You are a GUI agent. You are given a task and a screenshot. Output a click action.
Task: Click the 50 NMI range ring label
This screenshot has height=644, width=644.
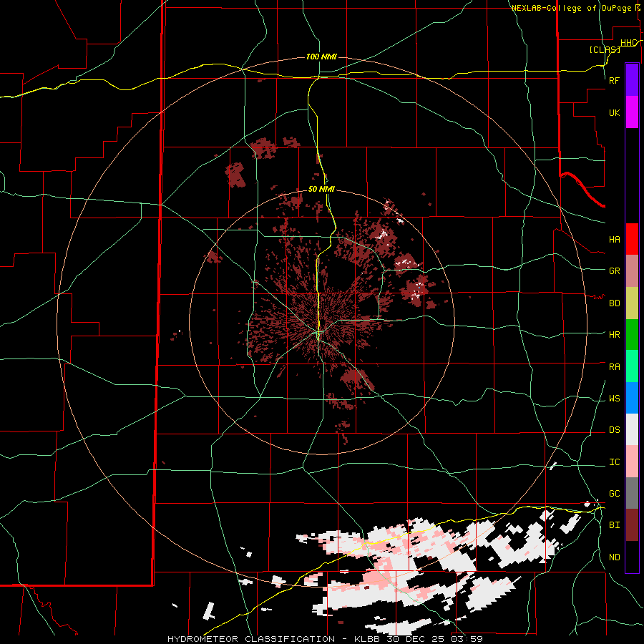[321, 189]
